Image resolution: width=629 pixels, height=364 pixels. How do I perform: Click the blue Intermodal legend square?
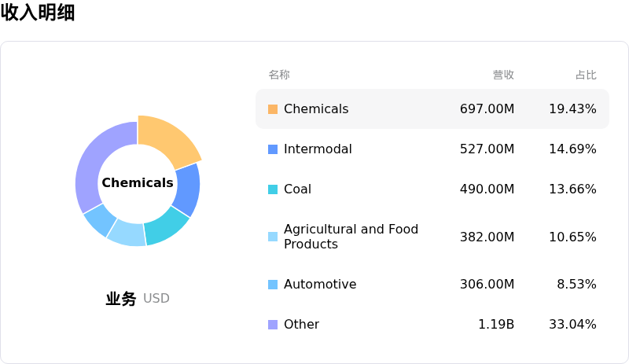pyautogui.click(x=273, y=149)
